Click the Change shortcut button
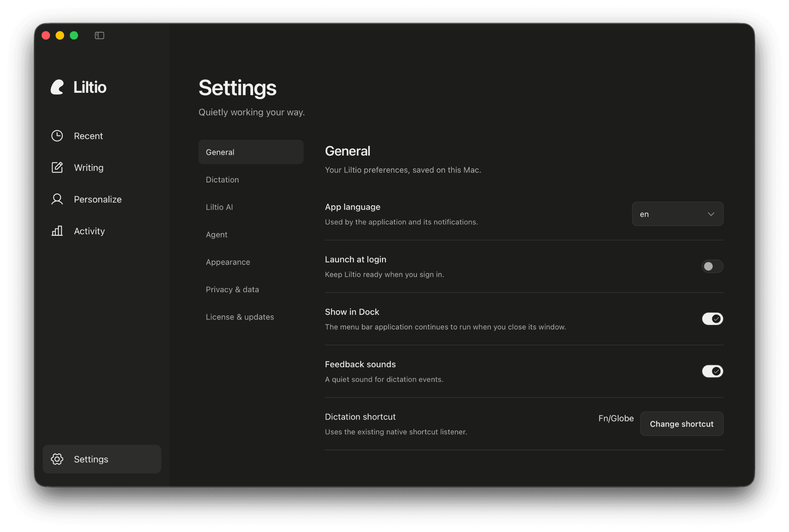 [x=682, y=424]
